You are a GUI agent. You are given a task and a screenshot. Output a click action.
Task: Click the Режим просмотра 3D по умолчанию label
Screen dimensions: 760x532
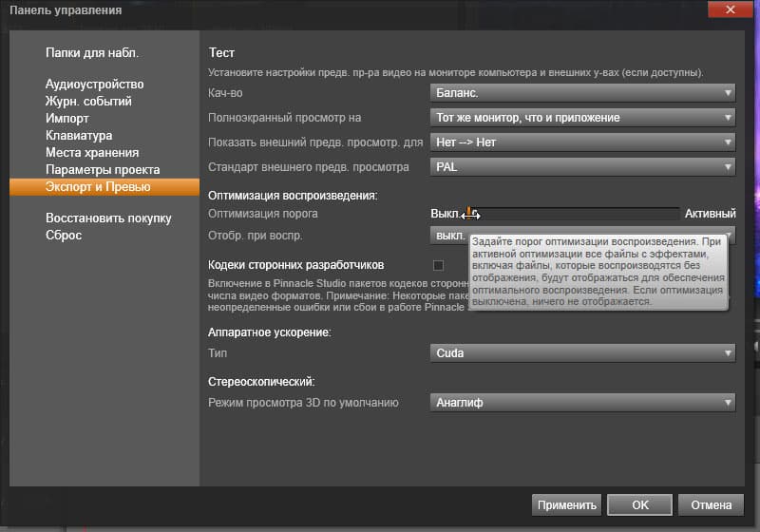(303, 403)
